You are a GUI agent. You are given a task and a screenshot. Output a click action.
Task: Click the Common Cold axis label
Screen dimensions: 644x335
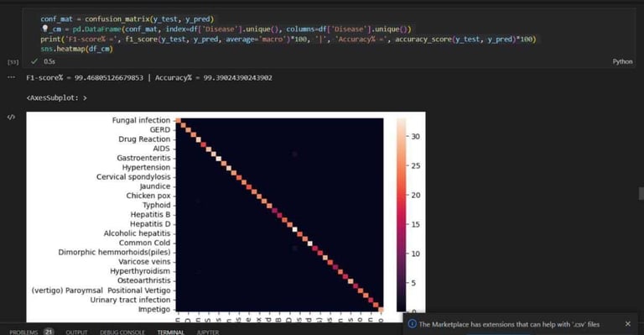[x=144, y=243]
